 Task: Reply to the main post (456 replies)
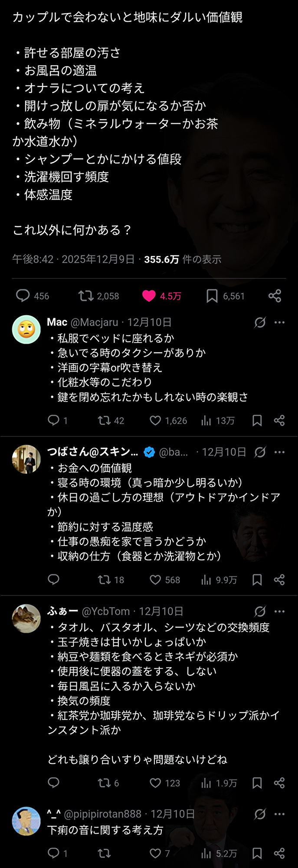pyautogui.click(x=23, y=296)
